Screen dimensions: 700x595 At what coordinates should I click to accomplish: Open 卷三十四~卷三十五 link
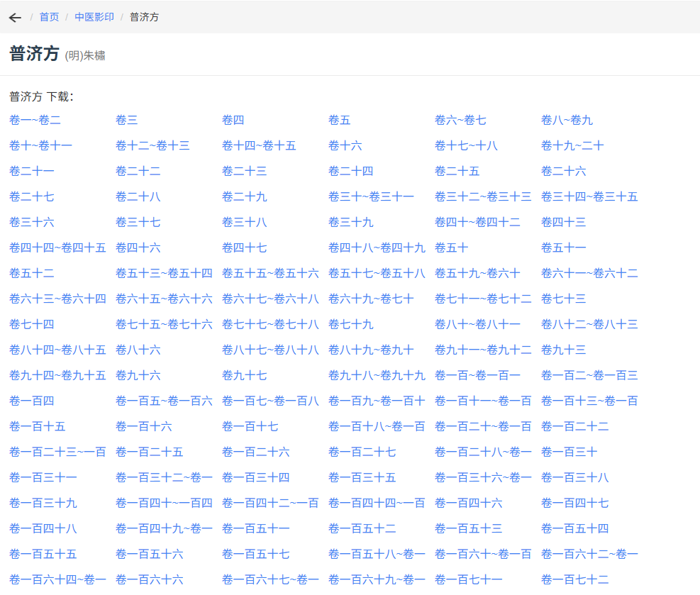click(x=589, y=197)
